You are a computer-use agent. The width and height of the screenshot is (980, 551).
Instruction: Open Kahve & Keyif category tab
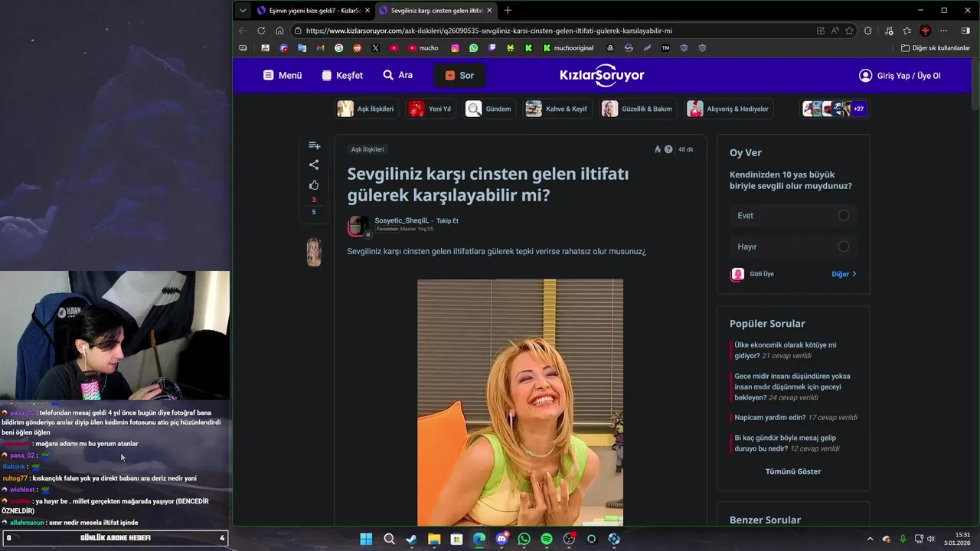[557, 109]
